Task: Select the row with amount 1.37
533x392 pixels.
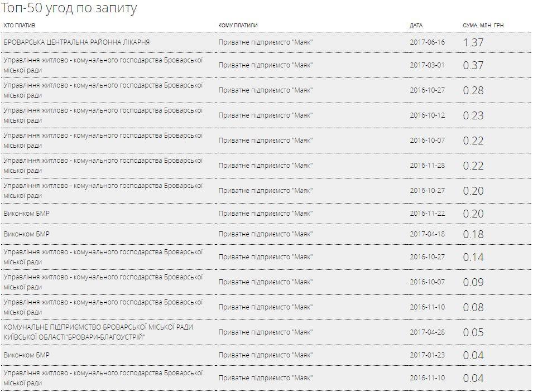Action: [x=266, y=42]
